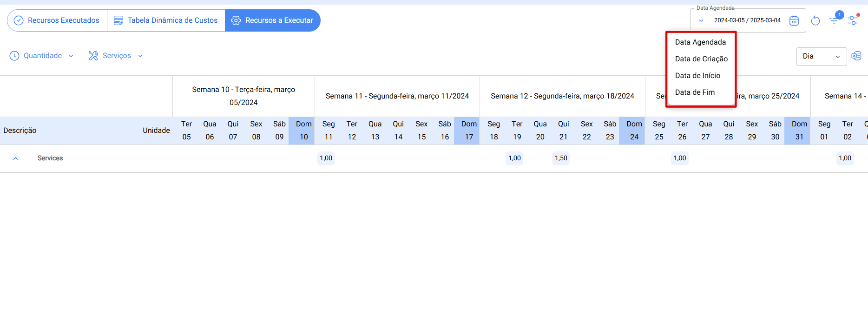Click the Semana 11 week header
The image size is (868, 335).
[397, 96]
